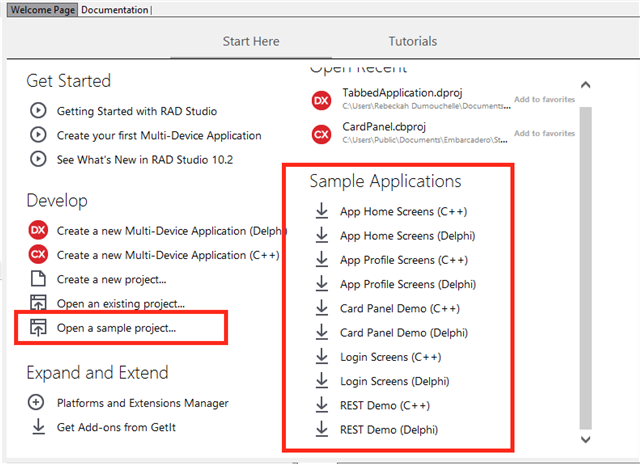This screenshot has width=640, height=464.
Task: Click the plus circle icon for Platforms and Extensions Manager
Action: pyautogui.click(x=36, y=402)
